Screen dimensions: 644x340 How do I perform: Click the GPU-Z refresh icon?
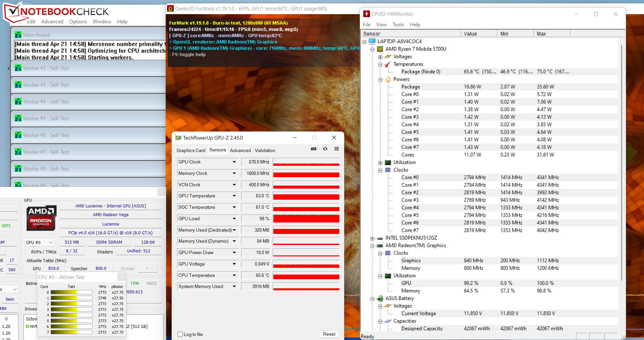(325, 149)
